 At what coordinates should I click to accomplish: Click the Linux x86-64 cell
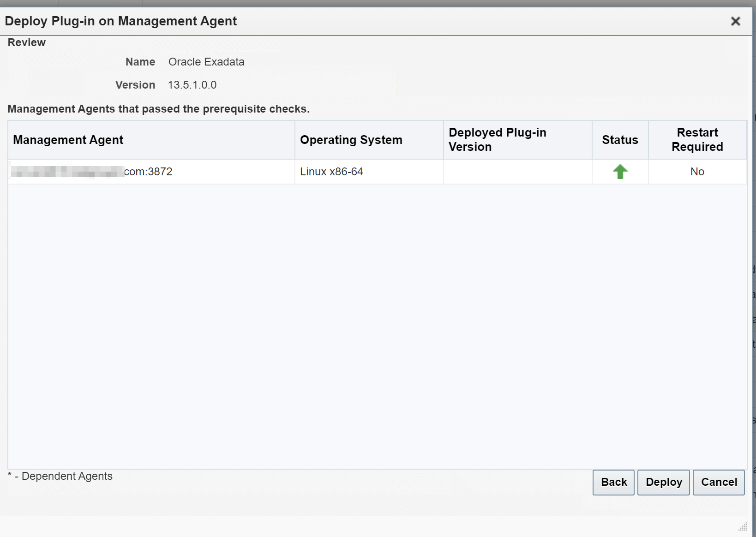point(331,172)
